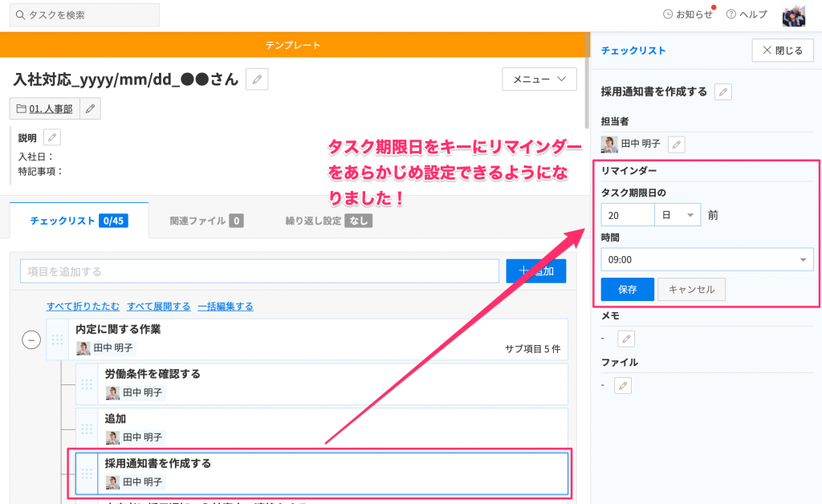The height and width of the screenshot is (504, 822).
Task: Grab the drag handle of 採用通知書を作成する row
Action: (87, 474)
